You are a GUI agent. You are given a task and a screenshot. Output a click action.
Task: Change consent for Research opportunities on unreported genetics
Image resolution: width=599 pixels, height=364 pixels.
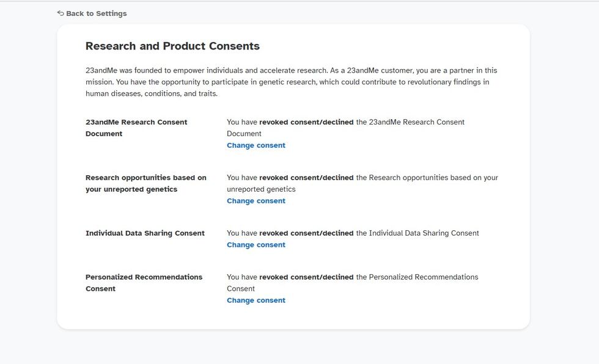tap(256, 201)
